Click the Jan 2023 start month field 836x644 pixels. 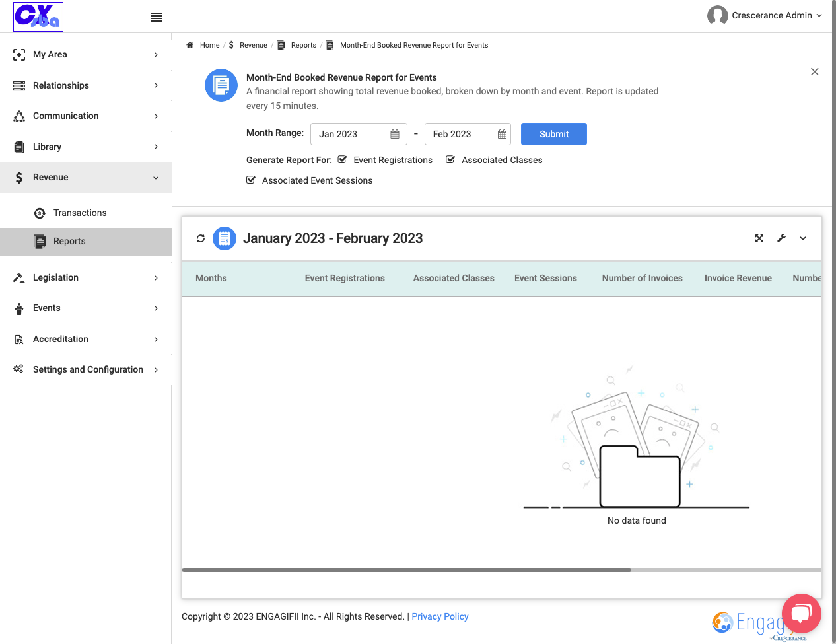click(x=359, y=134)
